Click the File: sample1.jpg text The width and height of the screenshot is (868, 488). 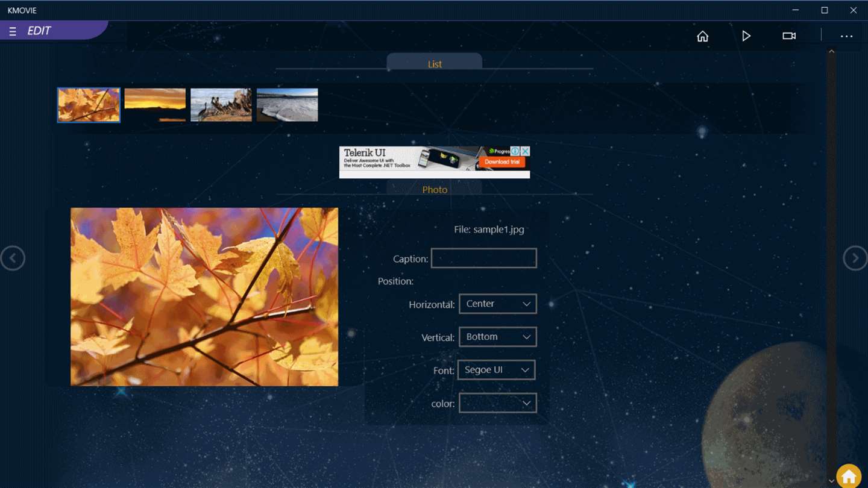pyautogui.click(x=489, y=230)
